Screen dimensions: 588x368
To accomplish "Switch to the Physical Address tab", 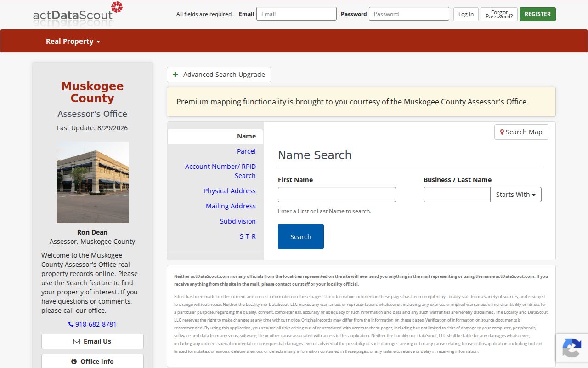I will 230,191.
